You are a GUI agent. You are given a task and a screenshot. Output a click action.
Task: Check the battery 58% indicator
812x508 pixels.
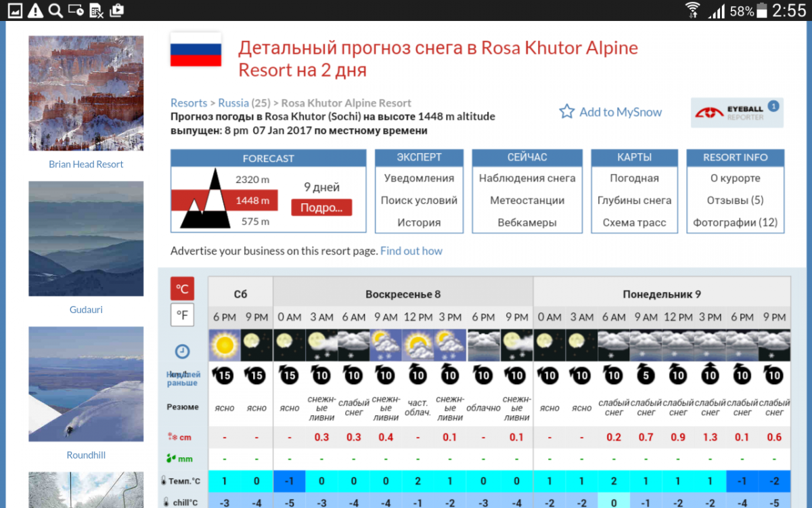click(749, 11)
